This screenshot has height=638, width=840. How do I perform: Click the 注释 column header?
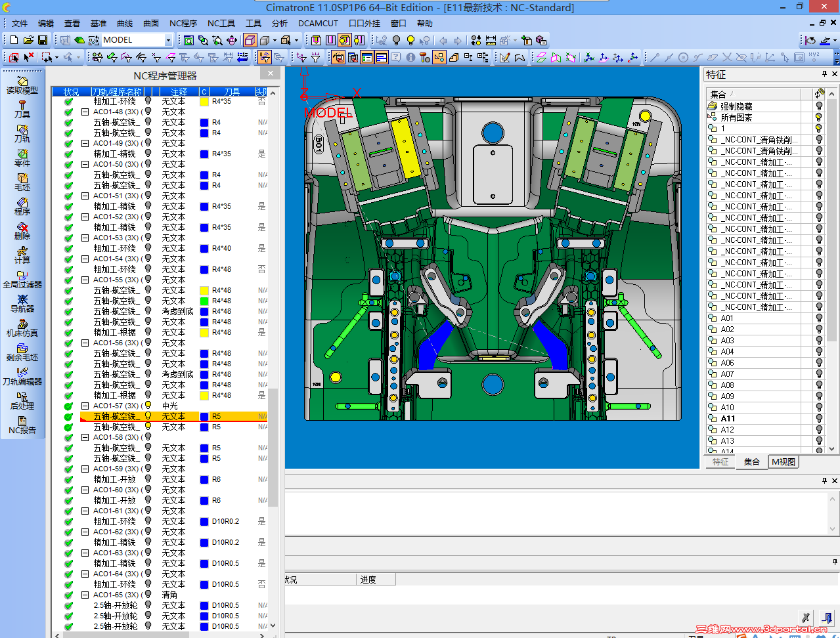coord(179,91)
